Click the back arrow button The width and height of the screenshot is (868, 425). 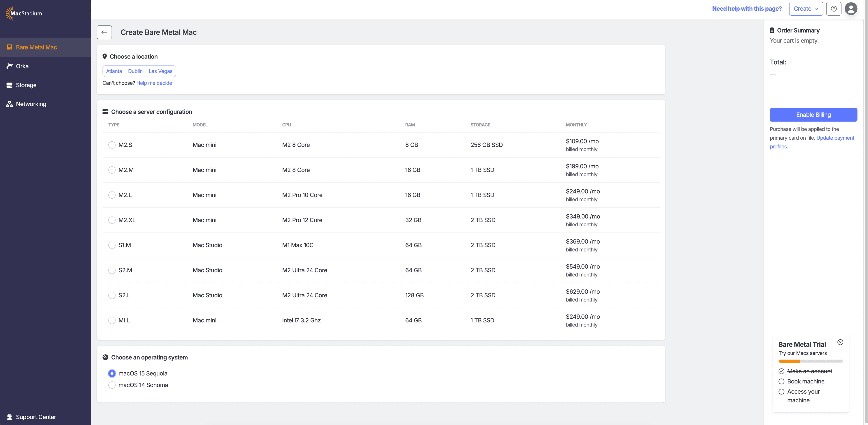click(x=104, y=32)
